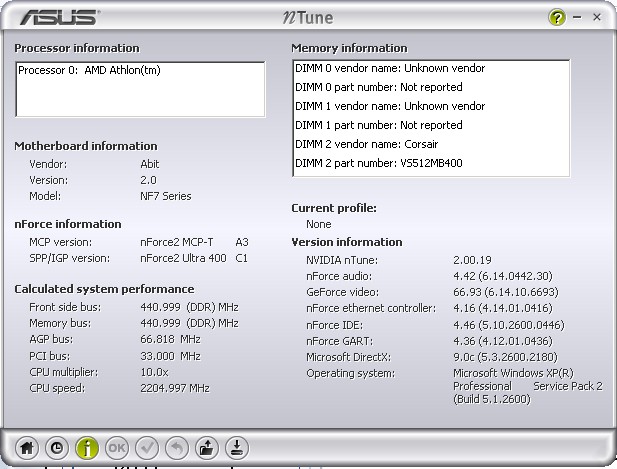The image size is (617, 469).
Task: Minimize the nTune window
Action: (577, 17)
